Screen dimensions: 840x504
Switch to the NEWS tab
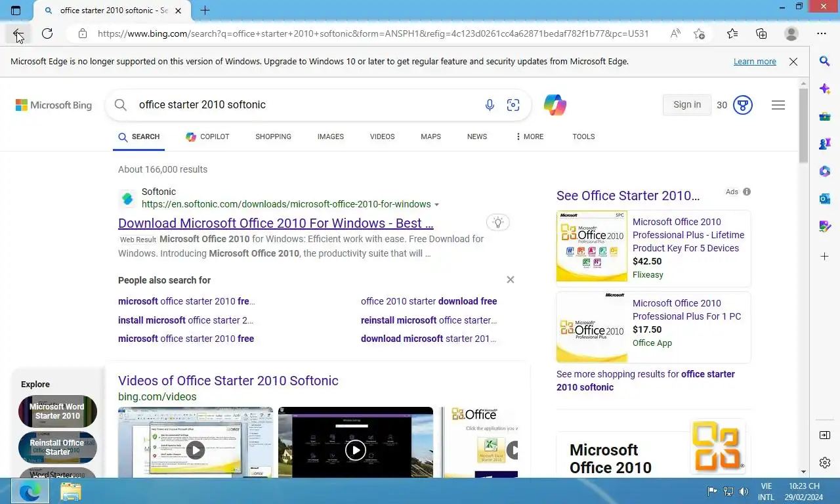[477, 136]
